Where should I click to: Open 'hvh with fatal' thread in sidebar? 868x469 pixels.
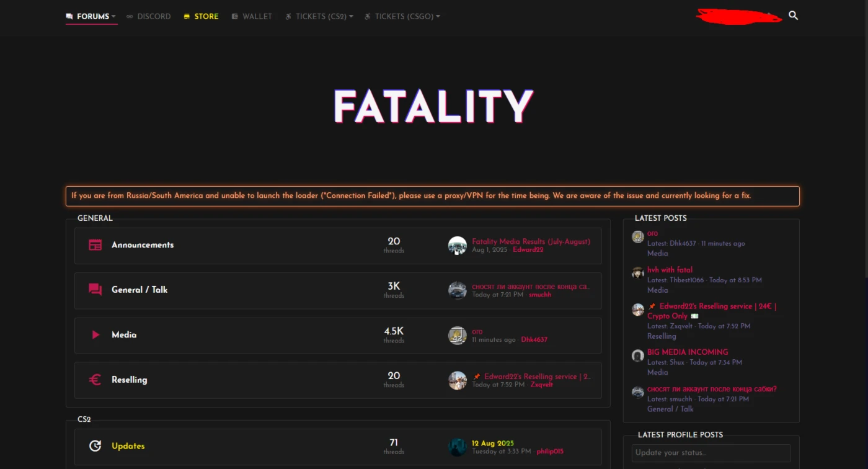coord(670,270)
